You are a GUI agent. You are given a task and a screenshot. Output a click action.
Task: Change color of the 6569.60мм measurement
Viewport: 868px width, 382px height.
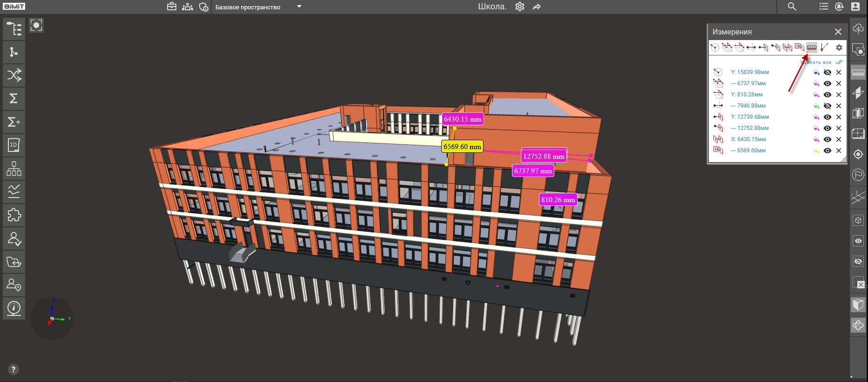[816, 150]
